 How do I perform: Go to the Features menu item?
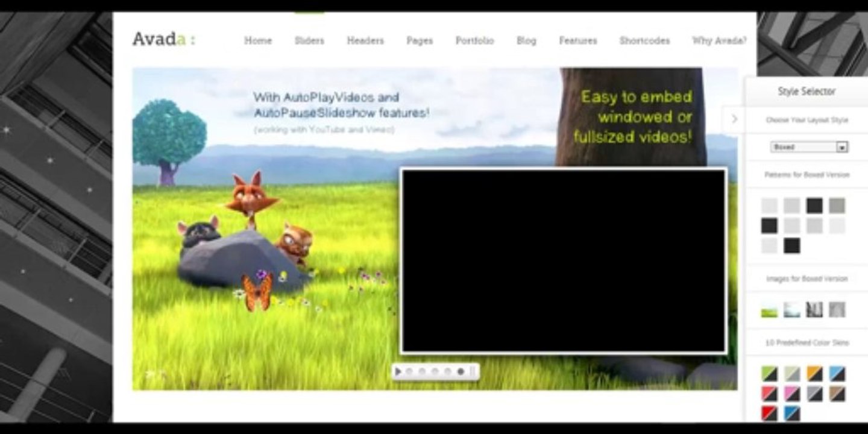tap(578, 40)
